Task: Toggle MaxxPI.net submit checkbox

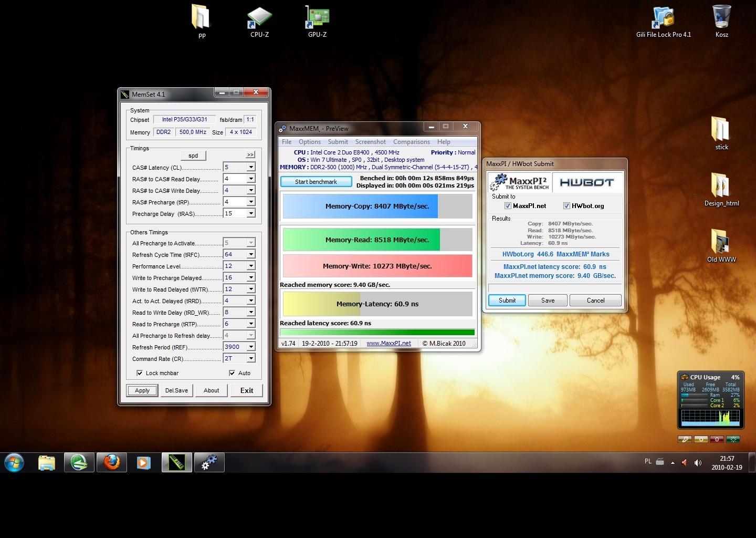Action: [x=508, y=206]
